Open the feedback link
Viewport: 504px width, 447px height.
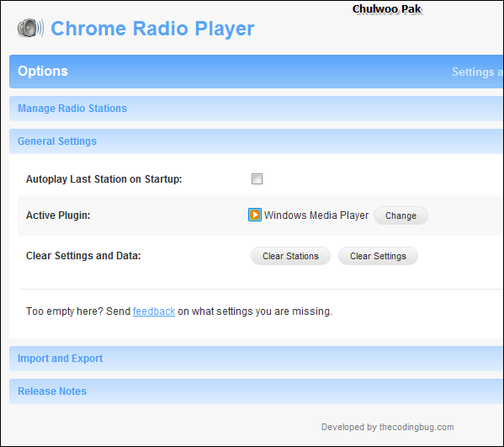click(x=154, y=311)
